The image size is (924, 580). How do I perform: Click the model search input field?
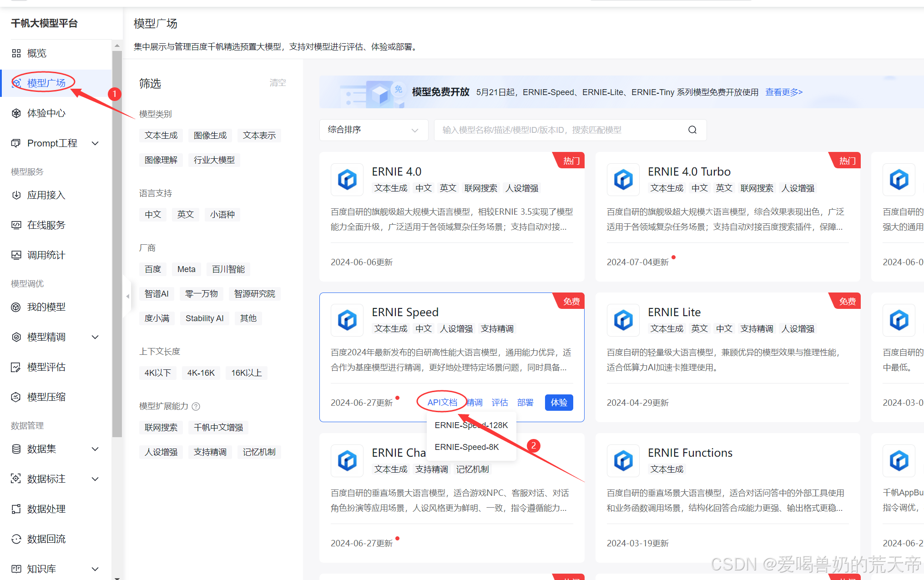click(x=570, y=130)
